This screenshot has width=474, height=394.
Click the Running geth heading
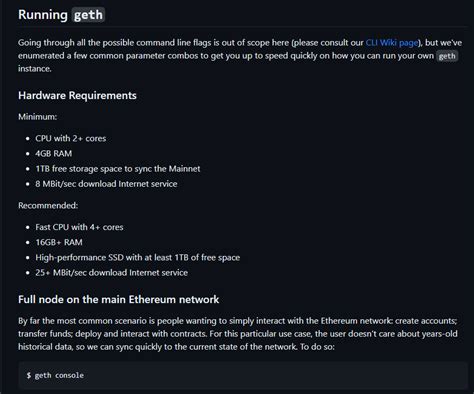click(61, 15)
